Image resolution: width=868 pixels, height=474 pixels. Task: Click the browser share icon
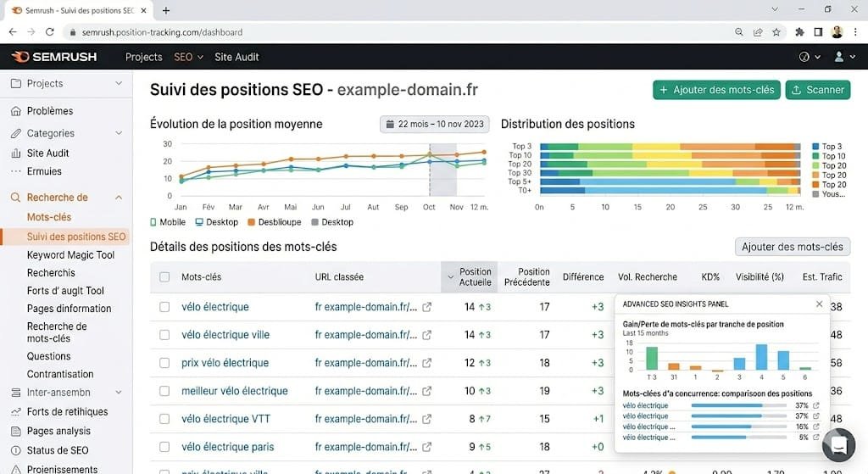758,32
